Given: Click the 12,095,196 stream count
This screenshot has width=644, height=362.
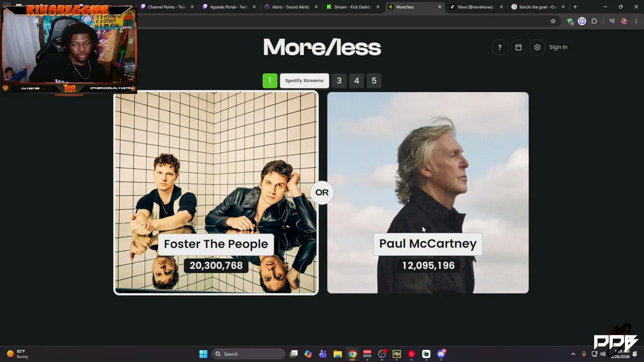Looking at the screenshot, I should (428, 265).
